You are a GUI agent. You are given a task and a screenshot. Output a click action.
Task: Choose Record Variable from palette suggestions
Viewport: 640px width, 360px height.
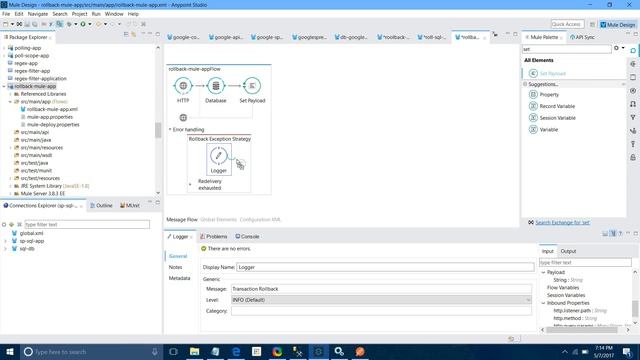coord(552,106)
